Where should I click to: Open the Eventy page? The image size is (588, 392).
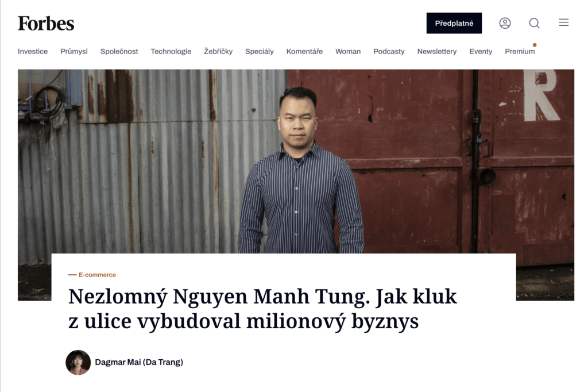coord(481,51)
